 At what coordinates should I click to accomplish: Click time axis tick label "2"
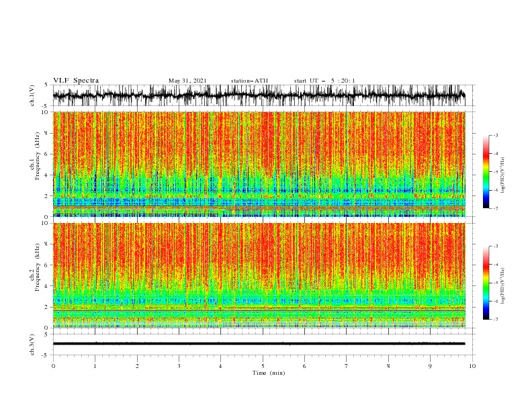click(137, 366)
